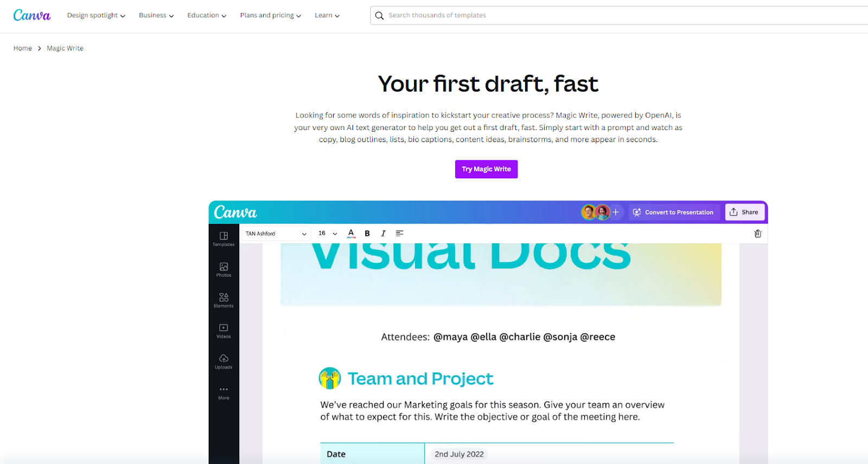Click the Convert to Presentation button
This screenshot has width=868, height=464.
pyautogui.click(x=673, y=212)
